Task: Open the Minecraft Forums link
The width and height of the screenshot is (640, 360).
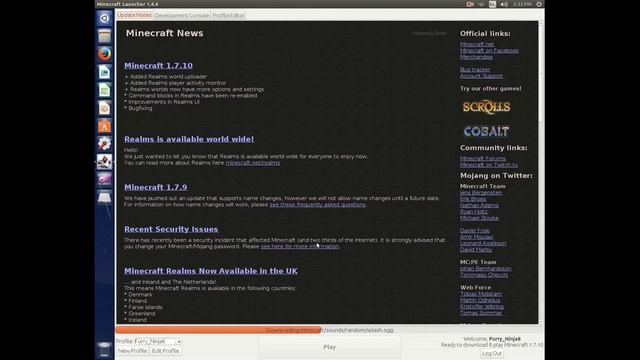Action: coord(483,158)
